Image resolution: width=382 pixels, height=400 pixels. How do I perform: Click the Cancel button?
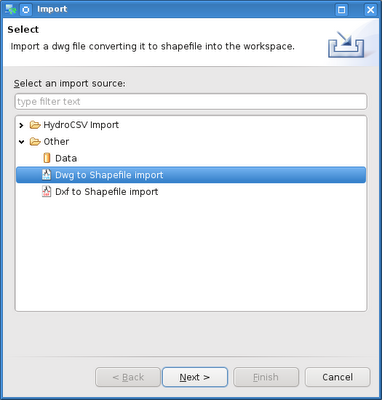click(x=338, y=377)
